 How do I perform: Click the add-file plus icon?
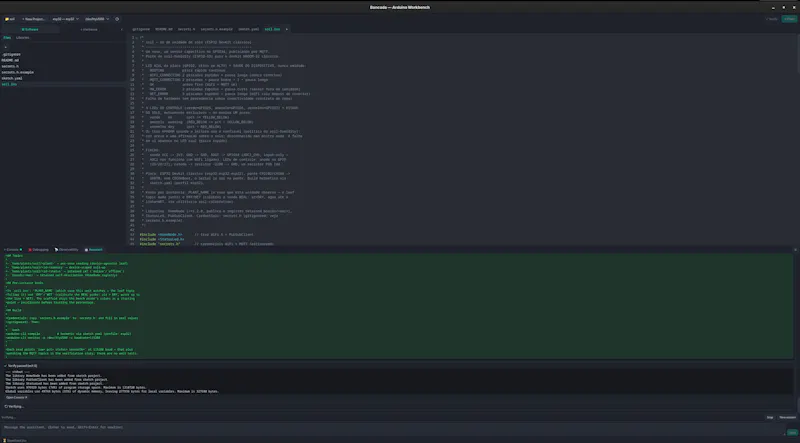point(6,47)
